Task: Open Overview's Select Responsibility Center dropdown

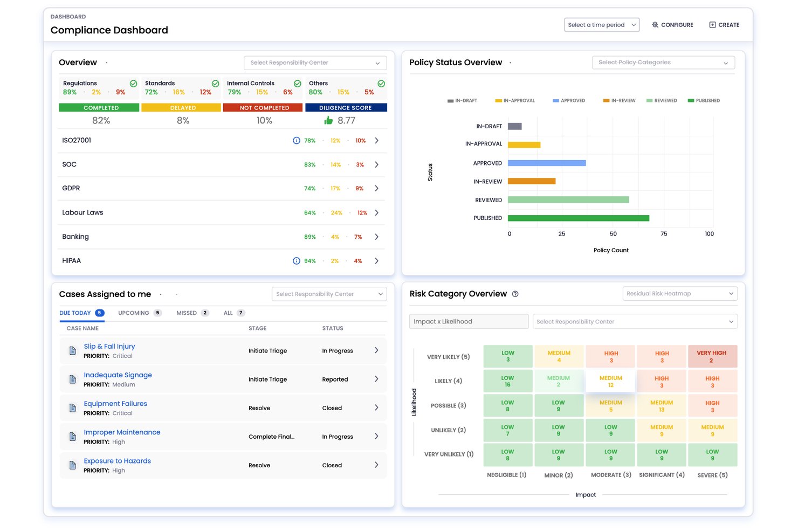Action: tap(315, 63)
